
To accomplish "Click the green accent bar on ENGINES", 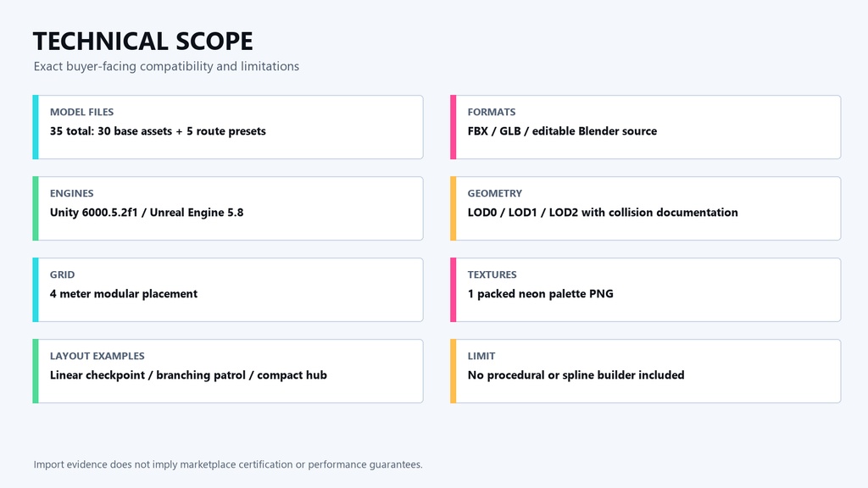I will click(x=36, y=208).
